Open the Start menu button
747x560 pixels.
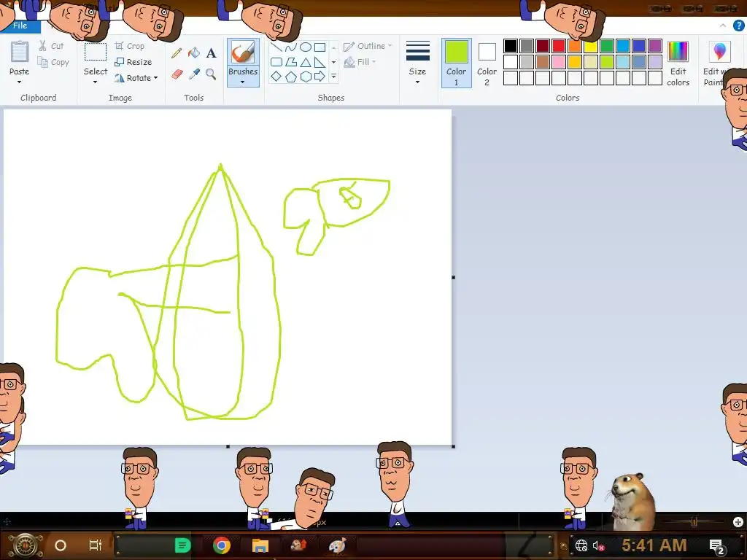[x=24, y=545]
